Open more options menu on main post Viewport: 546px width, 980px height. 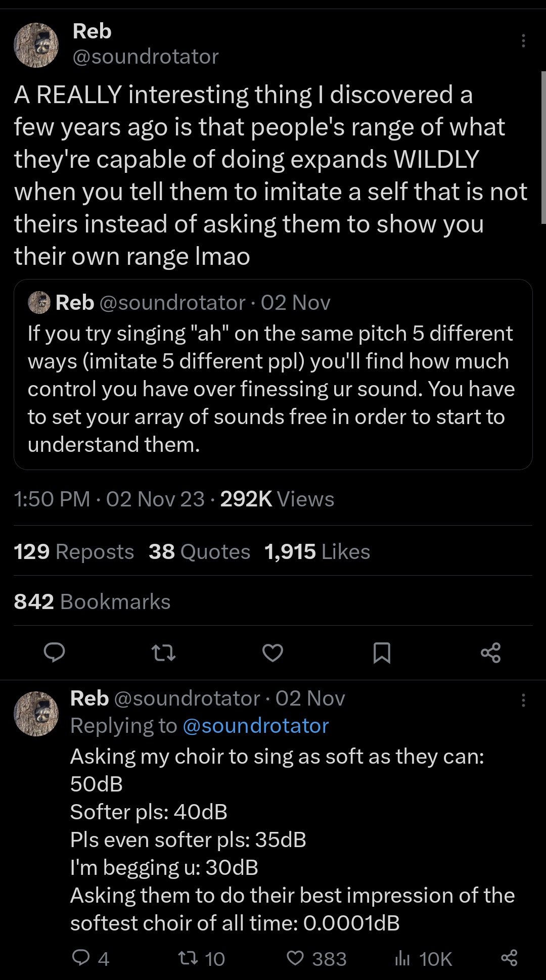(523, 41)
